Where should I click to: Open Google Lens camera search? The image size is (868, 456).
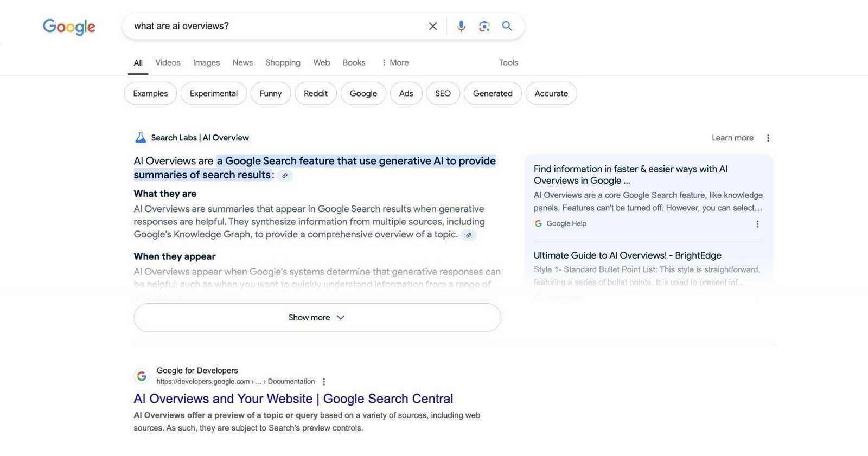click(x=484, y=26)
